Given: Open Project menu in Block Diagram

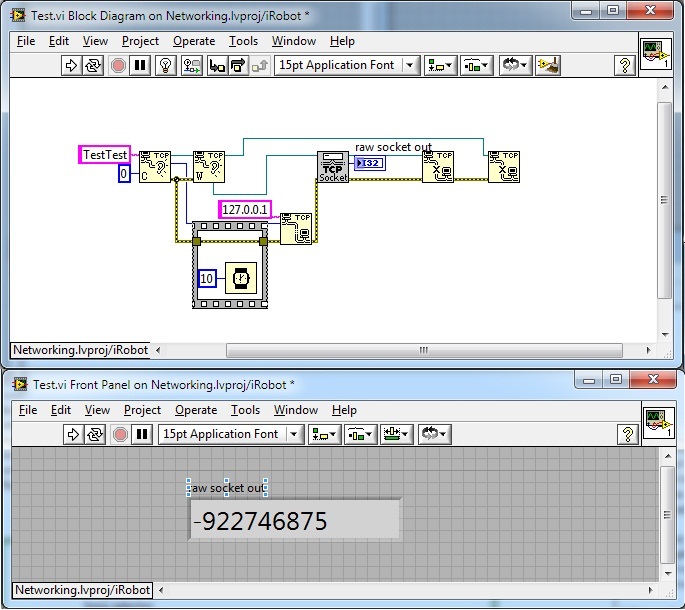Looking at the screenshot, I should (x=140, y=41).
